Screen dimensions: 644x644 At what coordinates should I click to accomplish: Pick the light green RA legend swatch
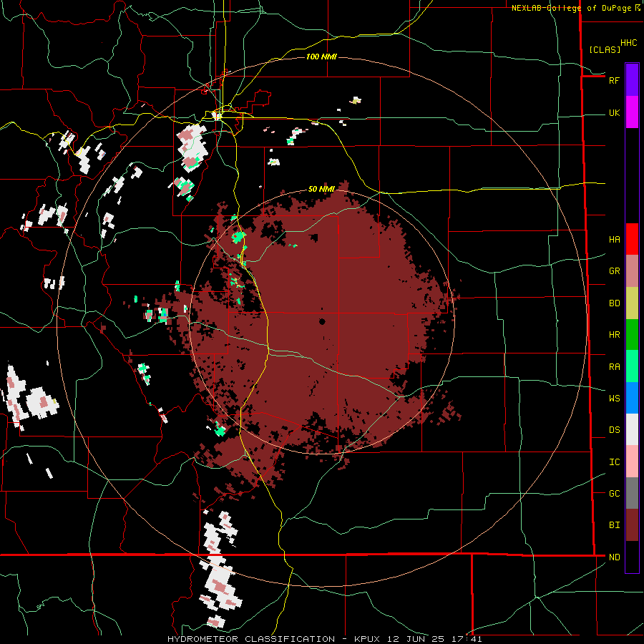pyautogui.click(x=632, y=366)
